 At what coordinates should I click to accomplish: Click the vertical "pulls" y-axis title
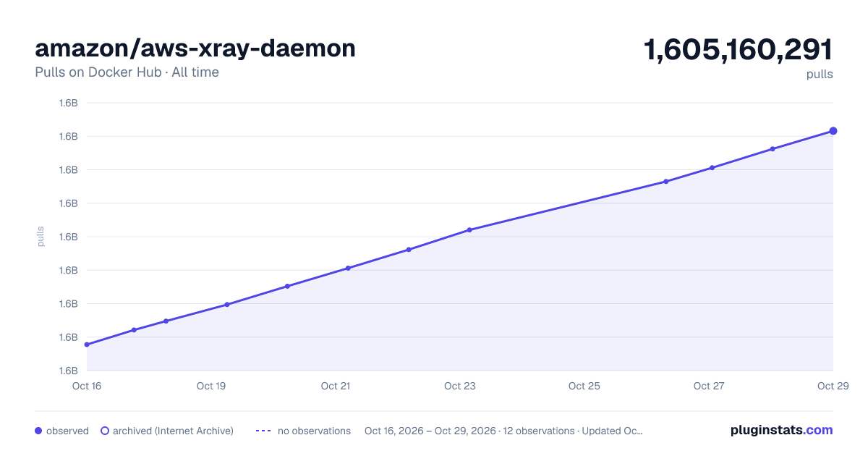coord(41,237)
